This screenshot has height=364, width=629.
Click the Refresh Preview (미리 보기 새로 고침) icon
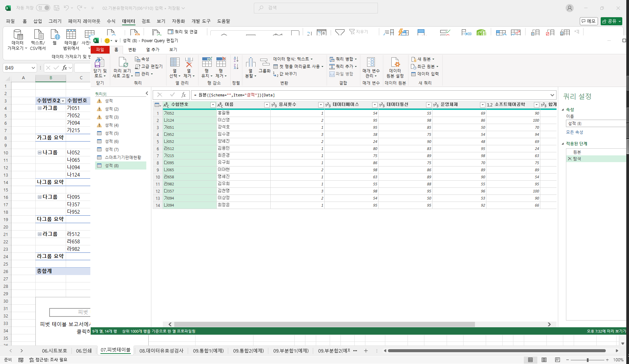(123, 63)
